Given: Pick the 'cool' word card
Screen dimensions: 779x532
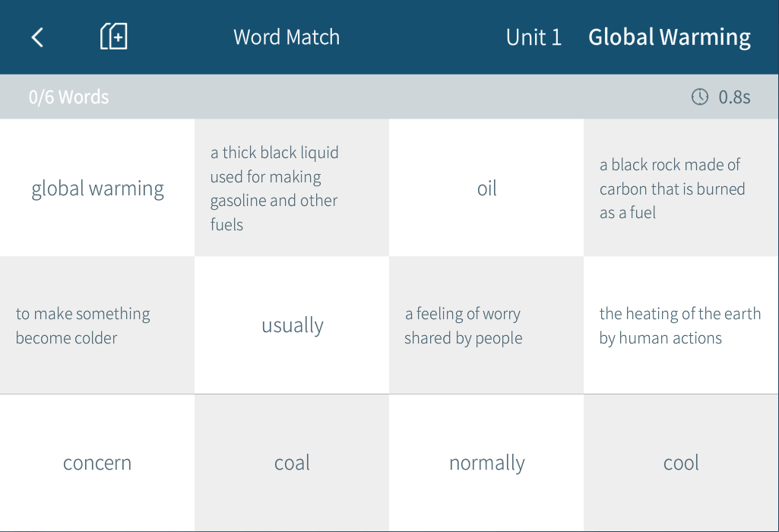Looking at the screenshot, I should coord(681,463).
